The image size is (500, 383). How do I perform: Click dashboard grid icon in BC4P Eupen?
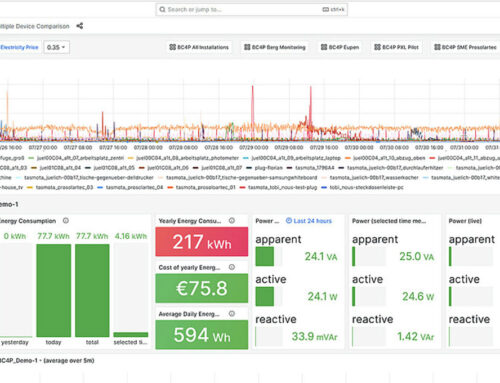pos(324,47)
